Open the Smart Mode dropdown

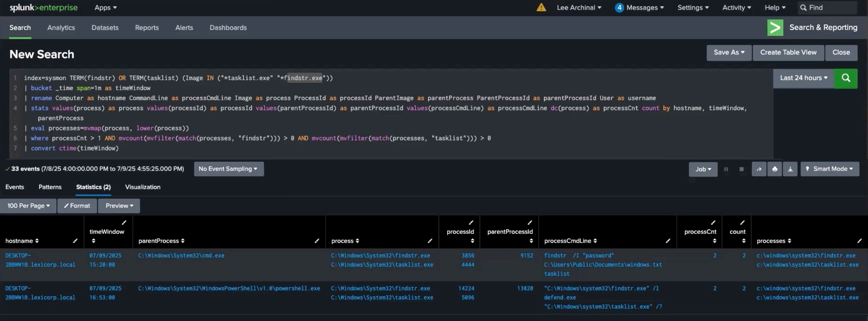coord(829,169)
